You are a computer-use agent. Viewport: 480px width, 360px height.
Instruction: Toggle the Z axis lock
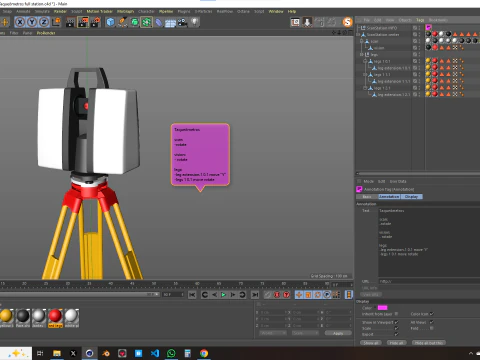pos(44,22)
